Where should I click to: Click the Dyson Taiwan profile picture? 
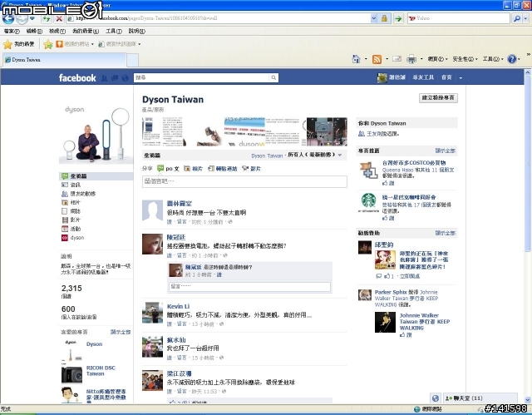pos(96,134)
